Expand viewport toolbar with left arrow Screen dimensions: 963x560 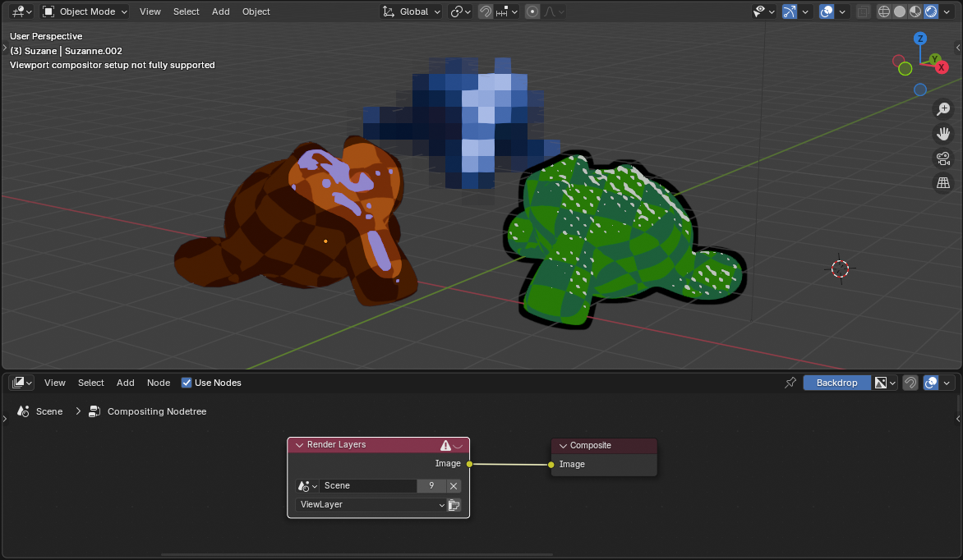pos(5,48)
